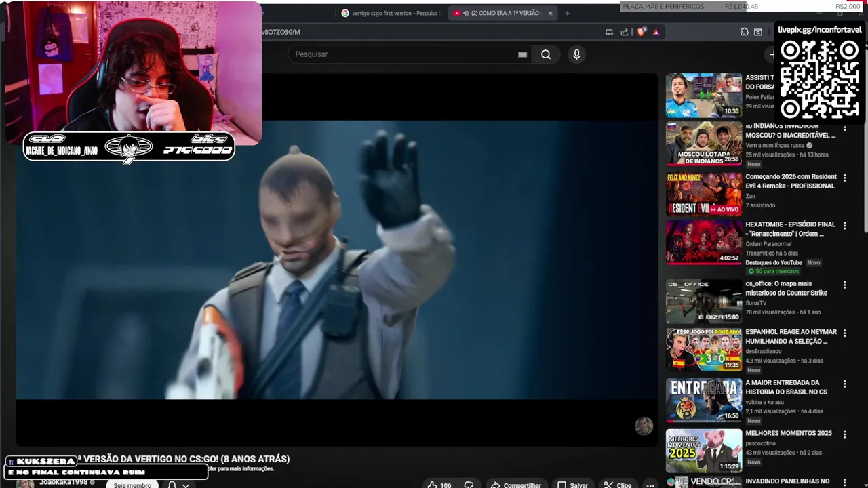Click the search magnifier button in YouTube
This screenshot has height=488, width=868.
[x=546, y=54]
